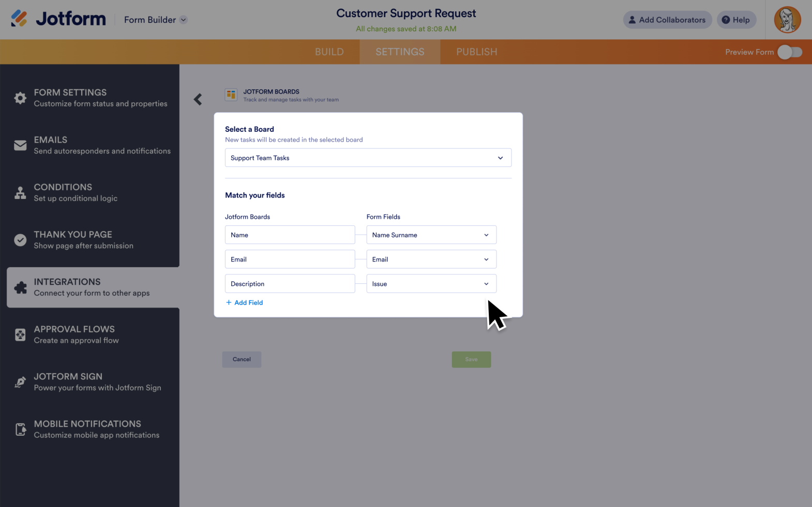The height and width of the screenshot is (507, 812).
Task: Click the Approval Flows icon
Action: click(20, 335)
